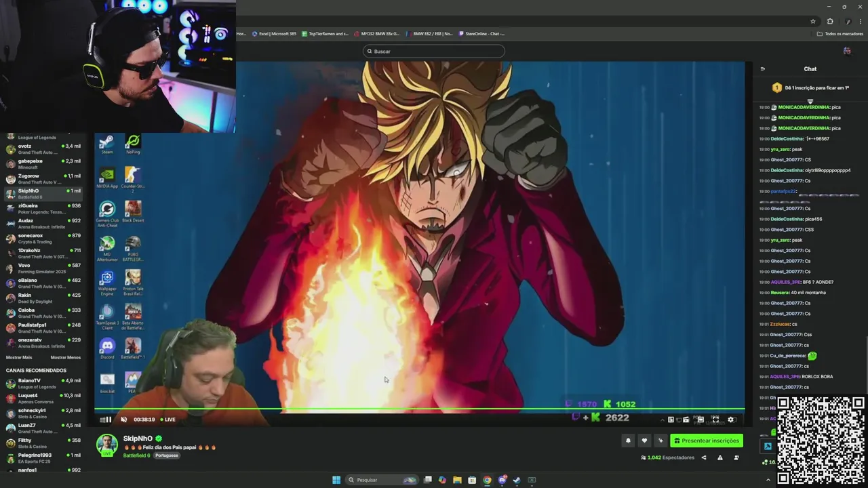Open Steam from the taskbar
868x488 pixels.
(517, 480)
